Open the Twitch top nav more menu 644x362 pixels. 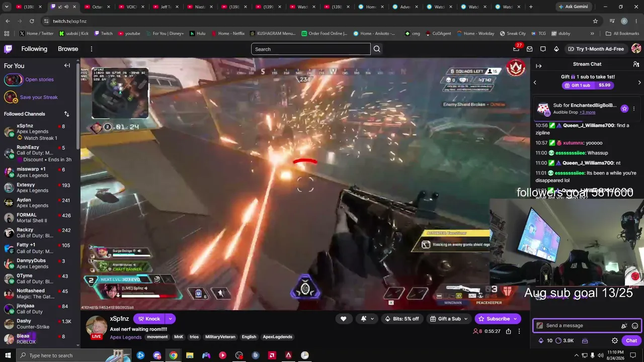tap(92, 49)
